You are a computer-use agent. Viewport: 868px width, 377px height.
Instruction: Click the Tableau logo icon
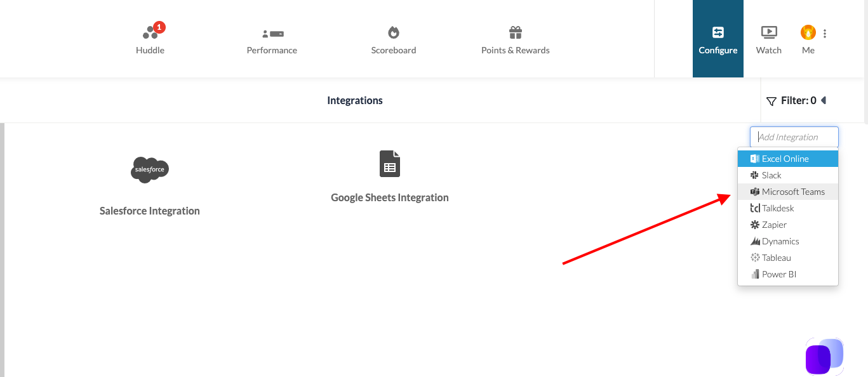[x=755, y=258]
